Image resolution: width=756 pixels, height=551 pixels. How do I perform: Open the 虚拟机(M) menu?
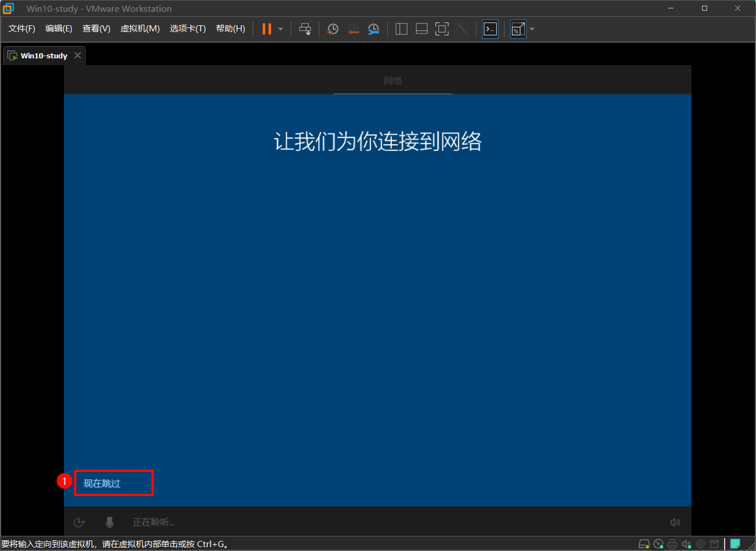pyautogui.click(x=140, y=29)
